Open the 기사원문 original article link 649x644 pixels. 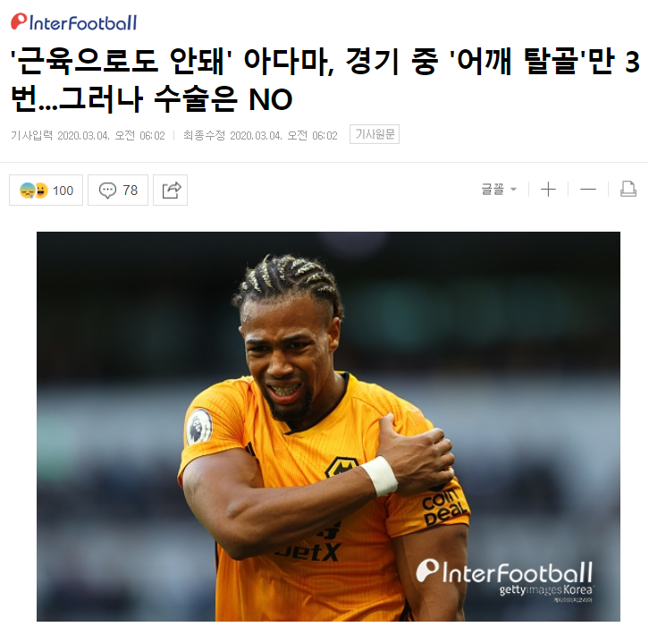375,134
